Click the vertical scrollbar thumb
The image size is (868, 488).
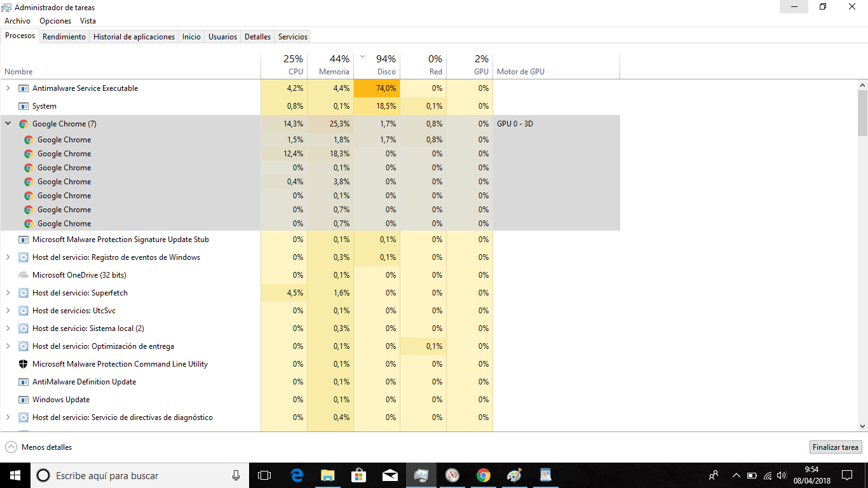tap(863, 113)
